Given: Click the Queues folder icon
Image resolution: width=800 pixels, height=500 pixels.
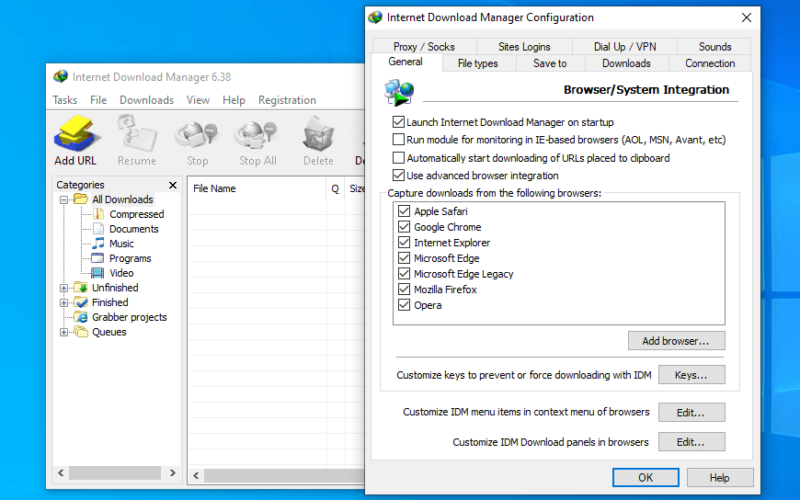Looking at the screenshot, I should [x=81, y=332].
